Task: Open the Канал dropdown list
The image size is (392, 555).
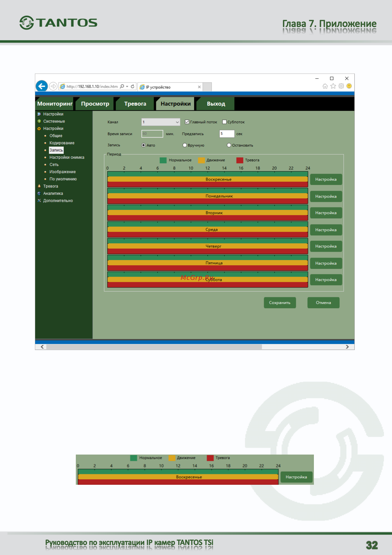Action: coord(161,122)
